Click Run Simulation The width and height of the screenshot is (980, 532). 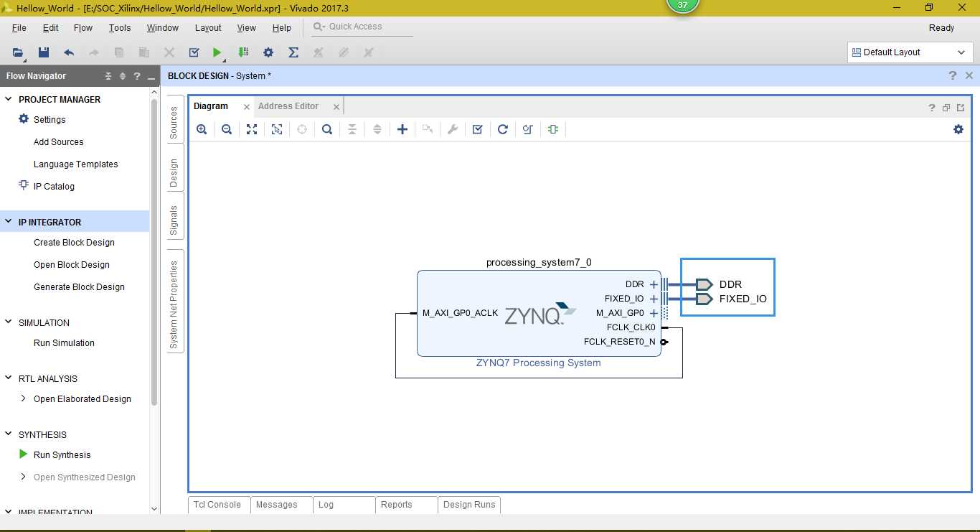pyautogui.click(x=64, y=343)
